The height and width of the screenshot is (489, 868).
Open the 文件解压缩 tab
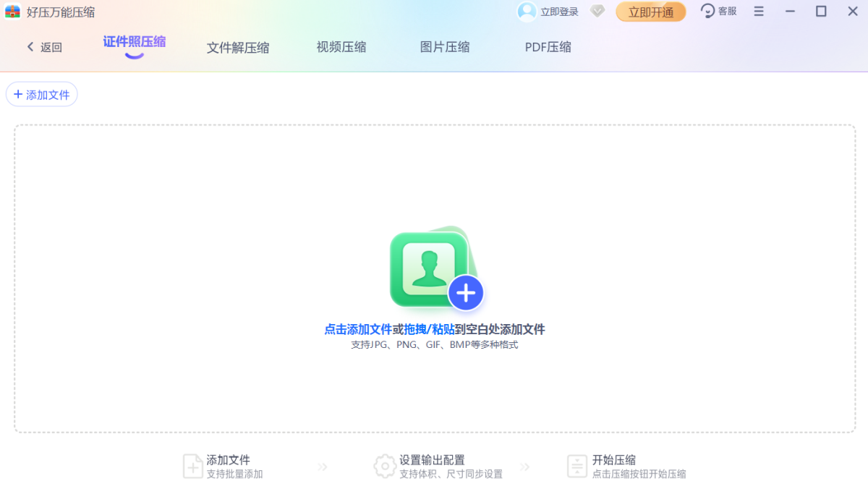click(x=238, y=46)
